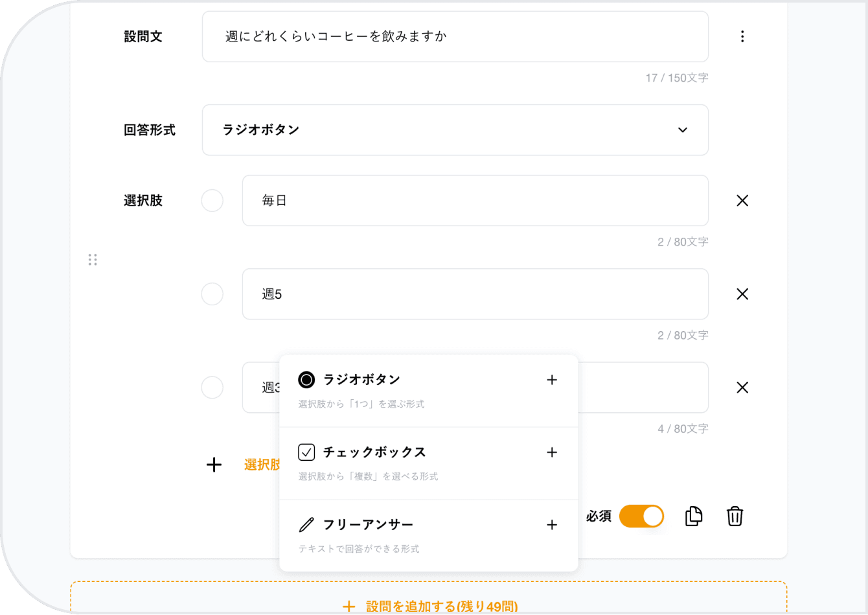Duplicate this question via copy icon
868x615 pixels.
coord(694,516)
